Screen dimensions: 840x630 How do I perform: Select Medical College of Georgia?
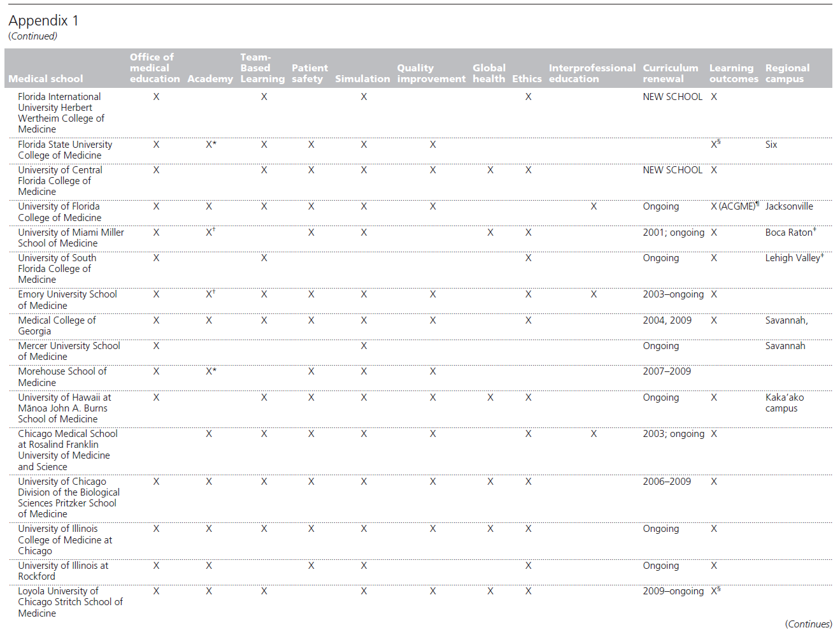57,326
